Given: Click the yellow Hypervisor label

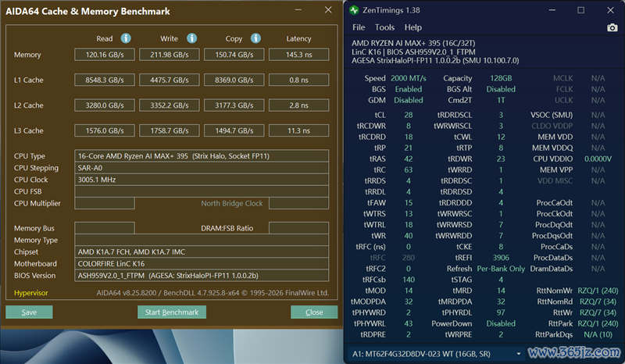Looking at the screenshot, I should [x=31, y=293].
